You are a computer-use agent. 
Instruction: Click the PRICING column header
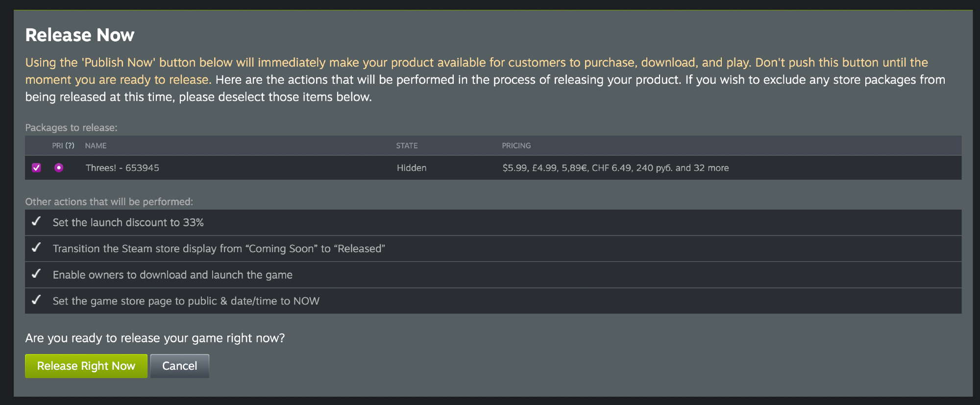point(516,146)
